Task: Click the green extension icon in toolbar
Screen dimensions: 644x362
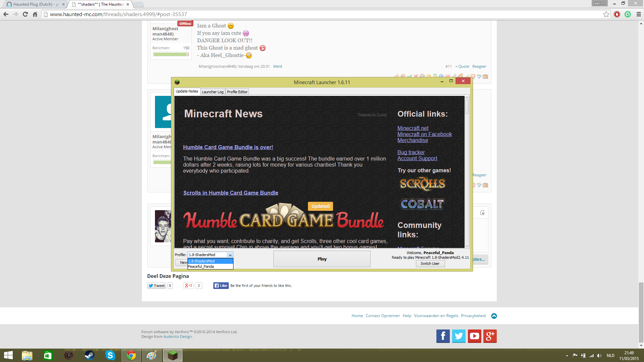Action: point(628,14)
